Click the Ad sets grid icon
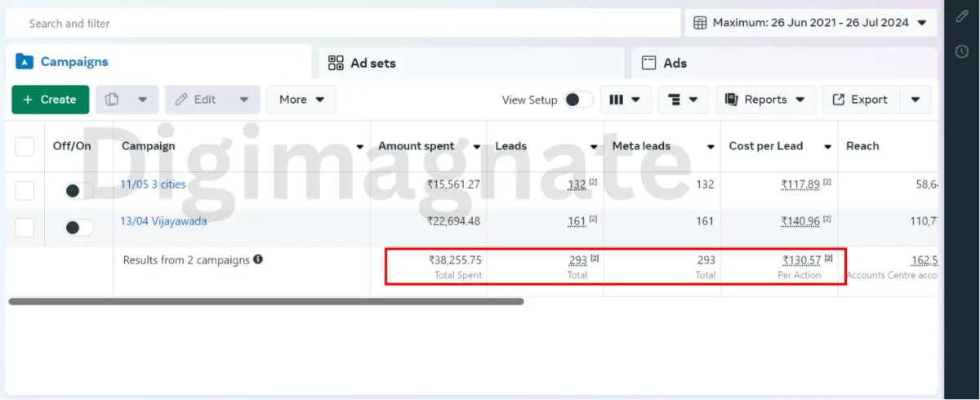Screen dimensions: 980x400 (335, 63)
